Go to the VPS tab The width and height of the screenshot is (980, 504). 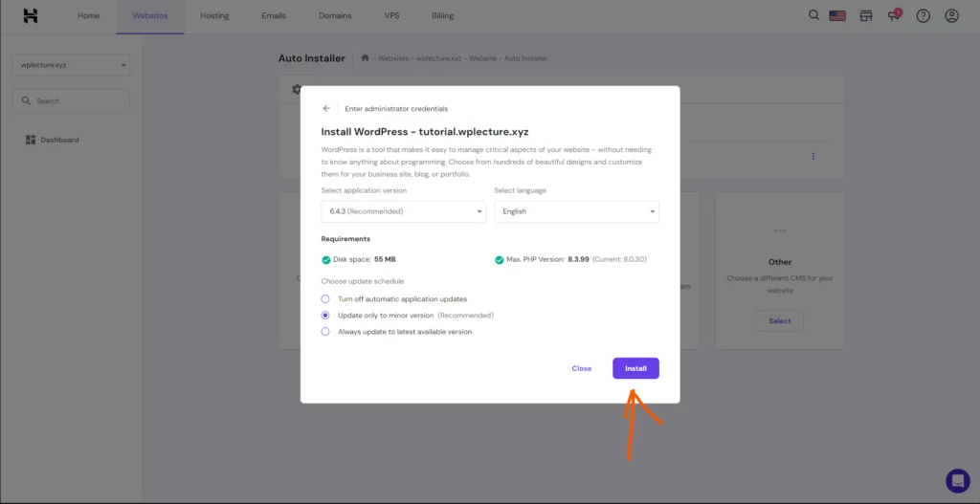[x=391, y=15]
